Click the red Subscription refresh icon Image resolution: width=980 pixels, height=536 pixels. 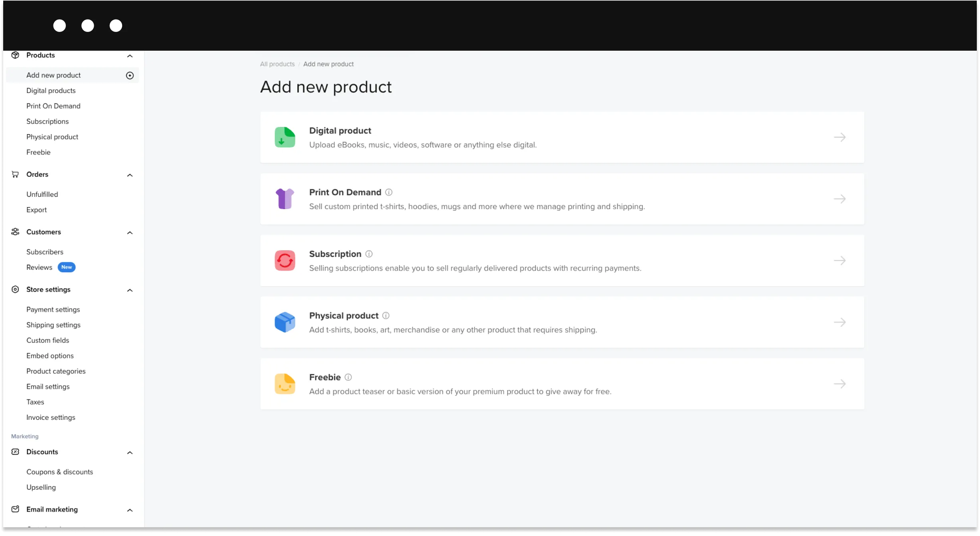click(x=285, y=261)
